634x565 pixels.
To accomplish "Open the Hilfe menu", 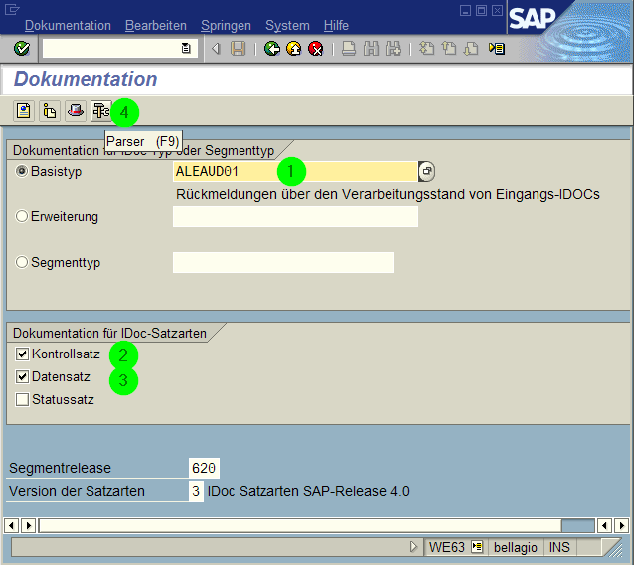I will 337,25.
